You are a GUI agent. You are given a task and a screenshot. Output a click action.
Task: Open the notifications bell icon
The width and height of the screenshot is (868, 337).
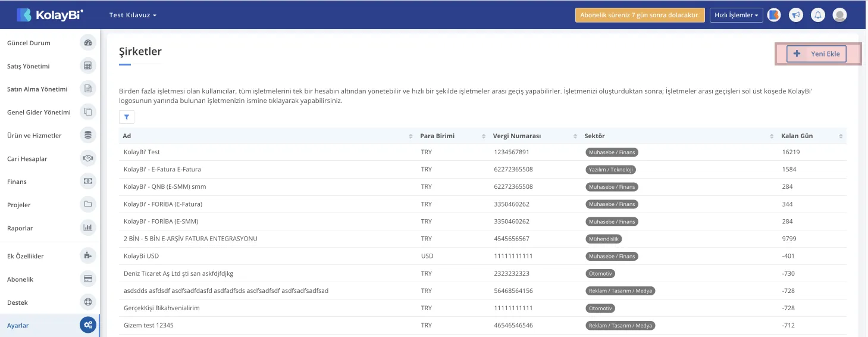(818, 15)
